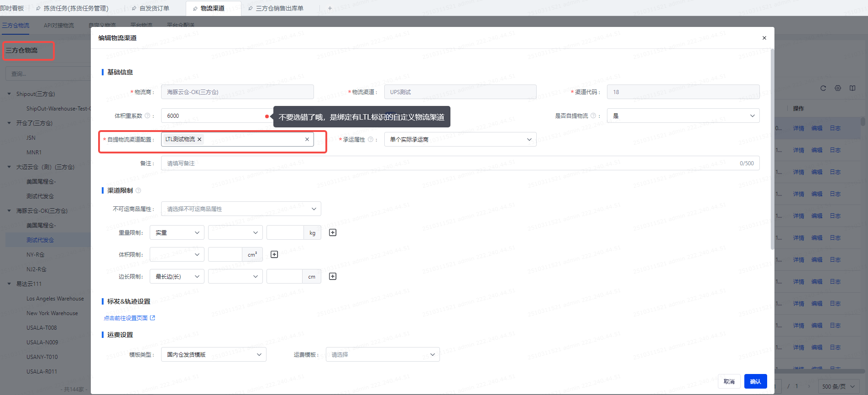Collapse the 海豚云仓-OK(三方仓) tree node
868x395 pixels.
pos(9,211)
